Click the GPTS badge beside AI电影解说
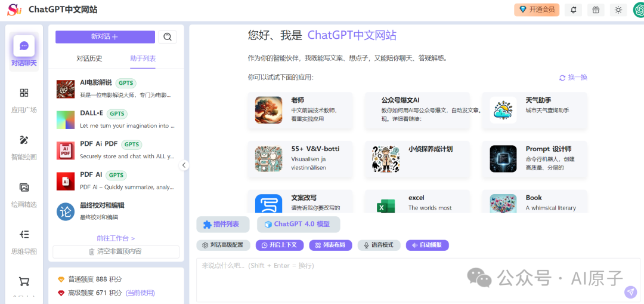 point(126,82)
